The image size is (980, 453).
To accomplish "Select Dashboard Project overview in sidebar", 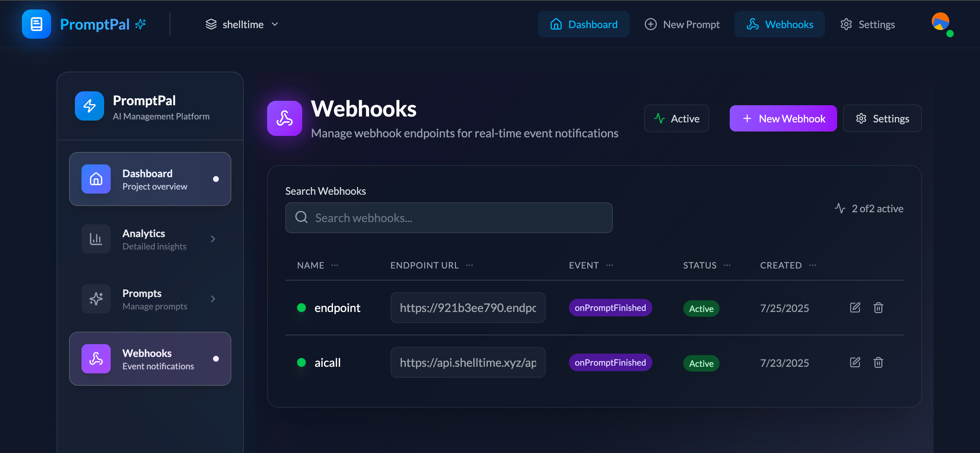I will (x=150, y=179).
